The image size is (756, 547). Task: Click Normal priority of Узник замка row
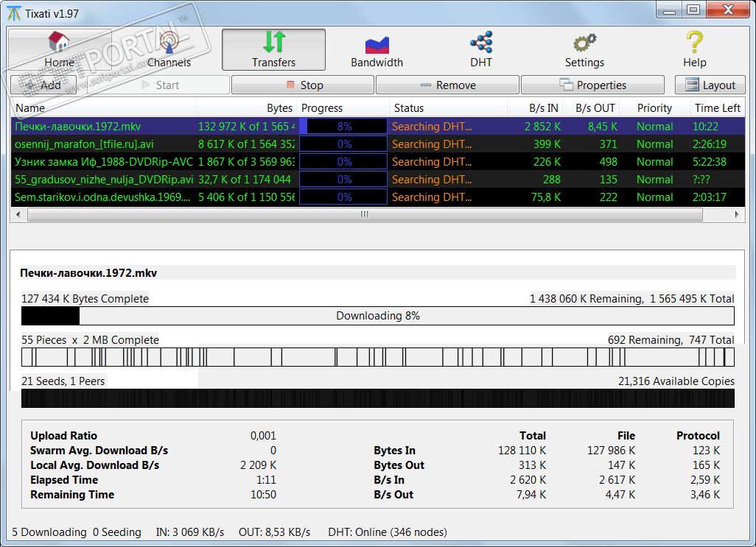pos(654,162)
